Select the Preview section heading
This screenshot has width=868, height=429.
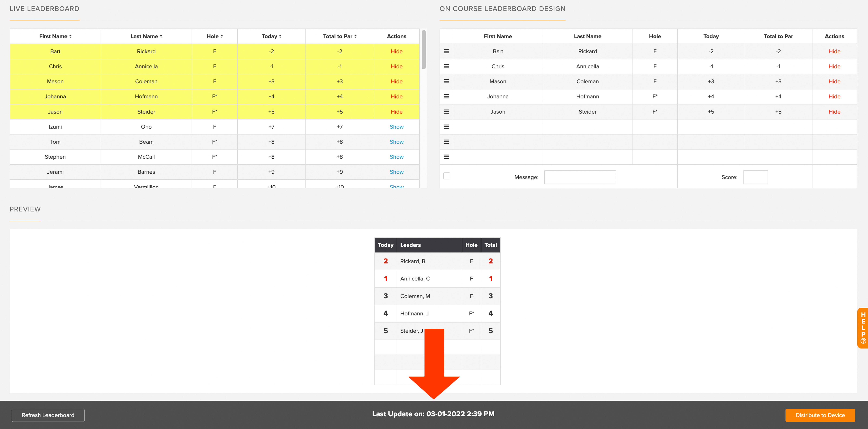25,209
